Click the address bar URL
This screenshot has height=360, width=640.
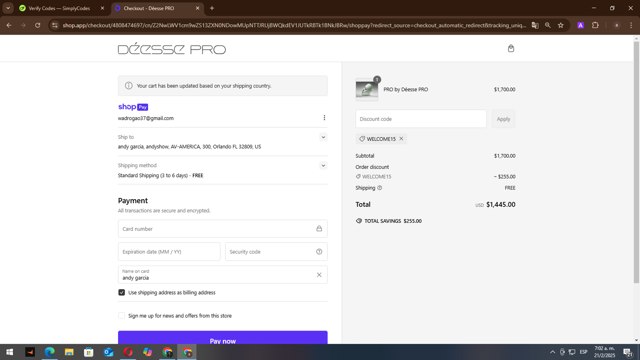pyautogui.click(x=294, y=25)
